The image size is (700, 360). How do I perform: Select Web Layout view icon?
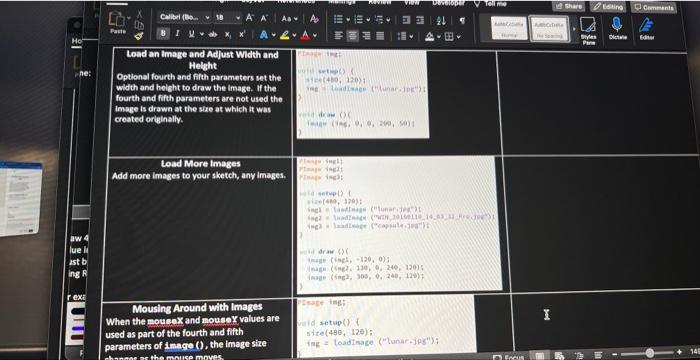coord(559,356)
